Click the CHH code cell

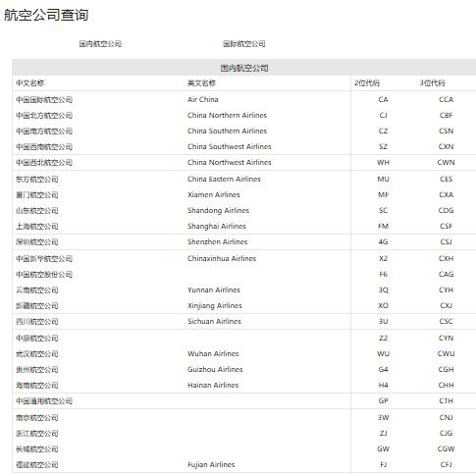446,385
